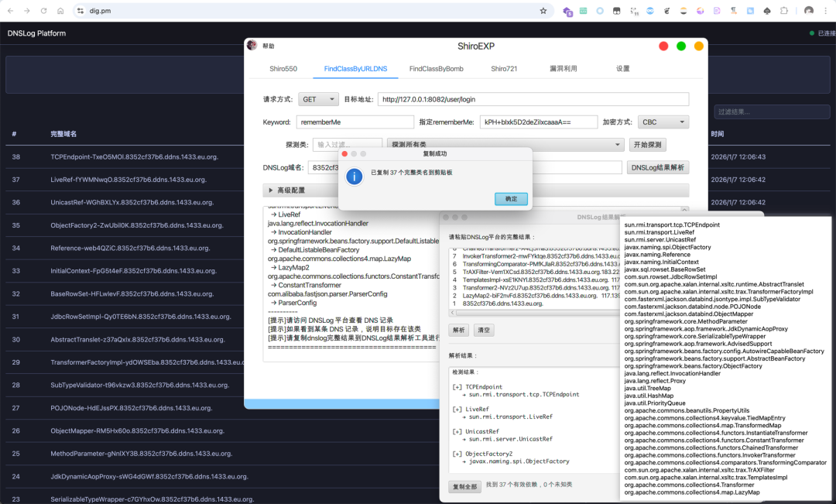Screen dimensions: 836x504
Task: Click the 指定rememberMe value field
Action: [539, 122]
